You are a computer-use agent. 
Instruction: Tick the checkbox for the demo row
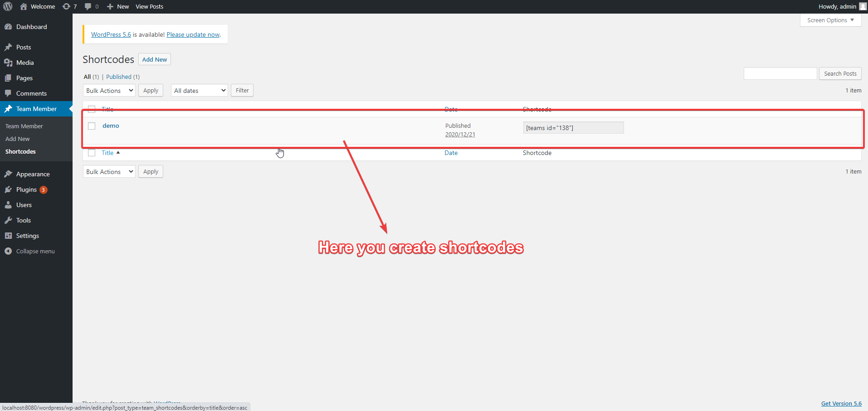(92, 126)
